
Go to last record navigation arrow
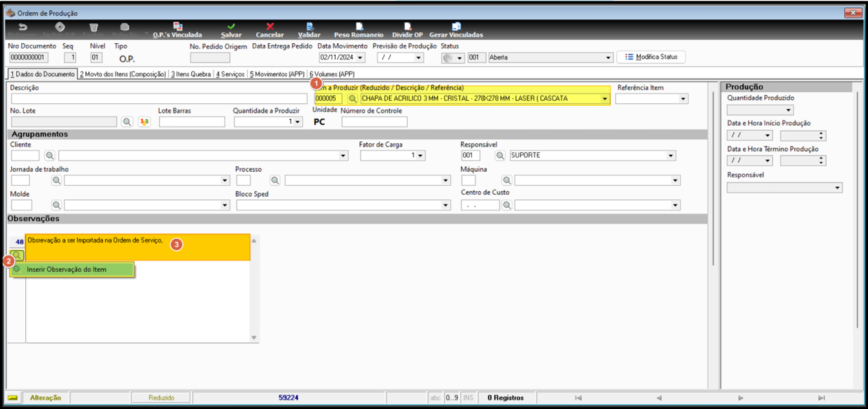pos(822,398)
